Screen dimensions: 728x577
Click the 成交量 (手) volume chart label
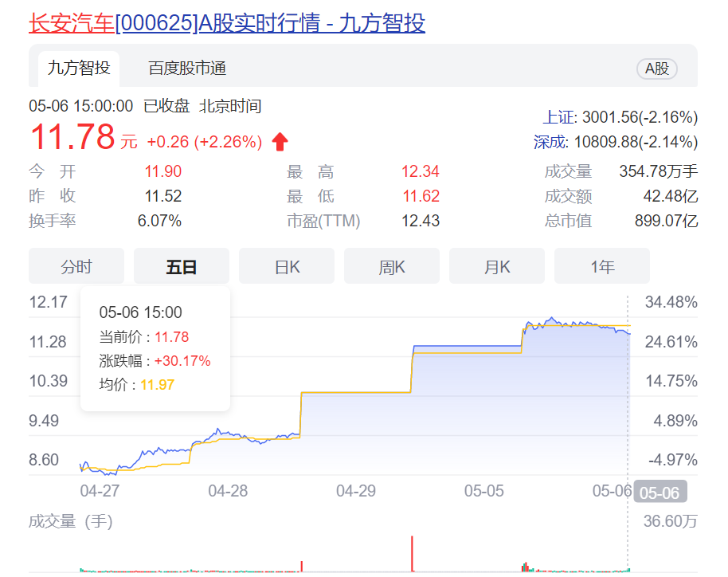tap(71, 521)
